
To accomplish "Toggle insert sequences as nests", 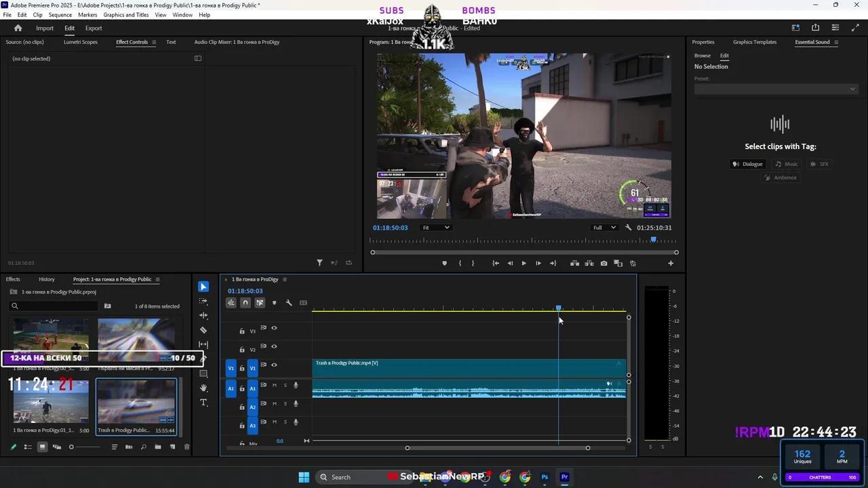I will (231, 303).
